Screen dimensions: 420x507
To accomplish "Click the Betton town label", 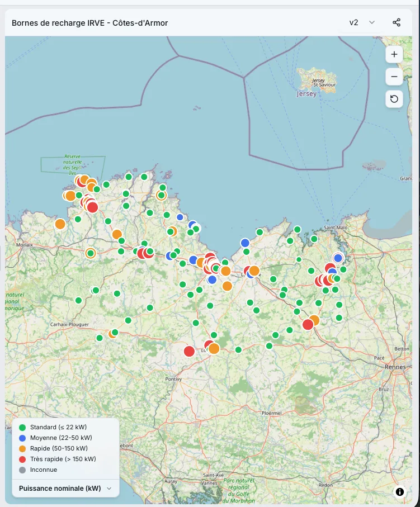I will [x=402, y=349].
